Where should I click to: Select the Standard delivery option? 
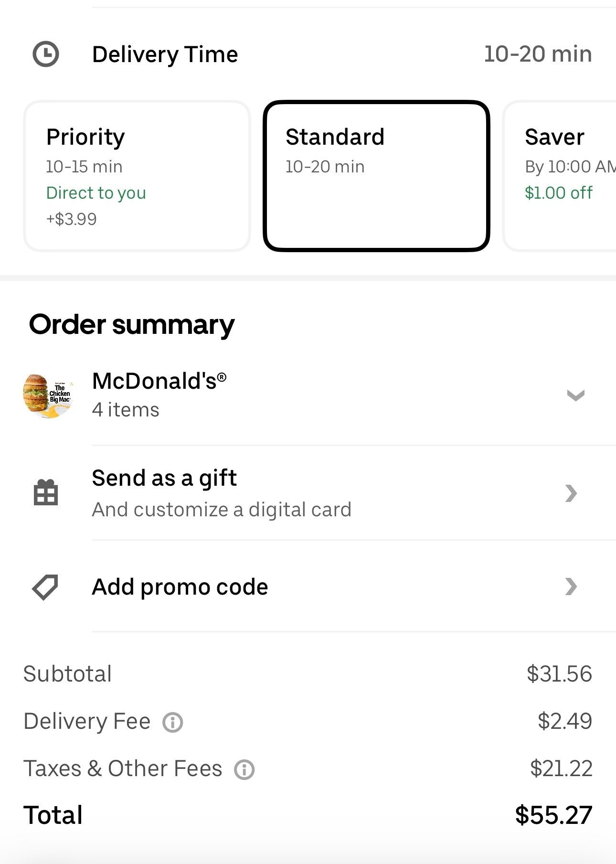376,176
